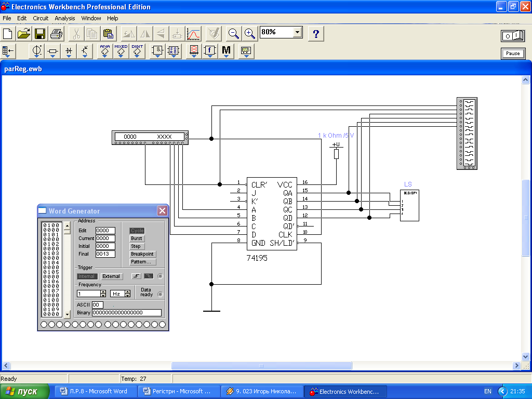This screenshot has width=532, height=399.
Task: Copy selected components
Action: click(92, 34)
